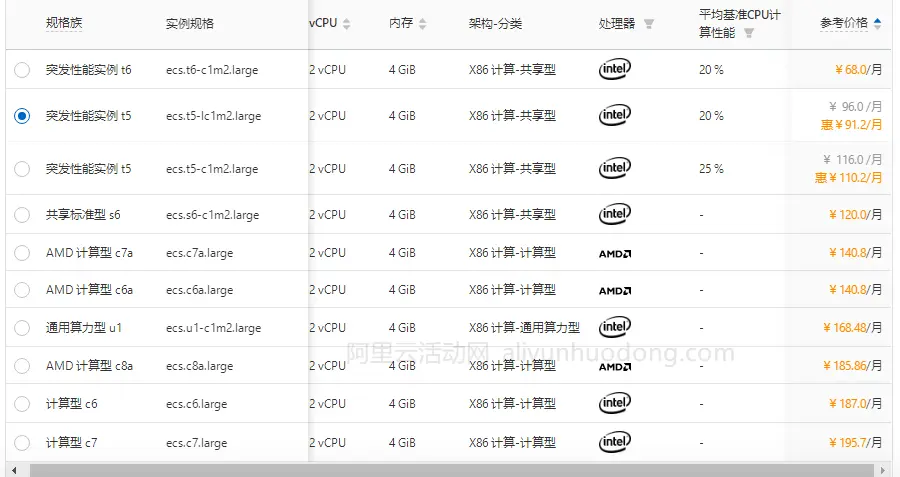
Task: Open the 平均基准CPU计算性能 filter funnel
Action: [748, 33]
